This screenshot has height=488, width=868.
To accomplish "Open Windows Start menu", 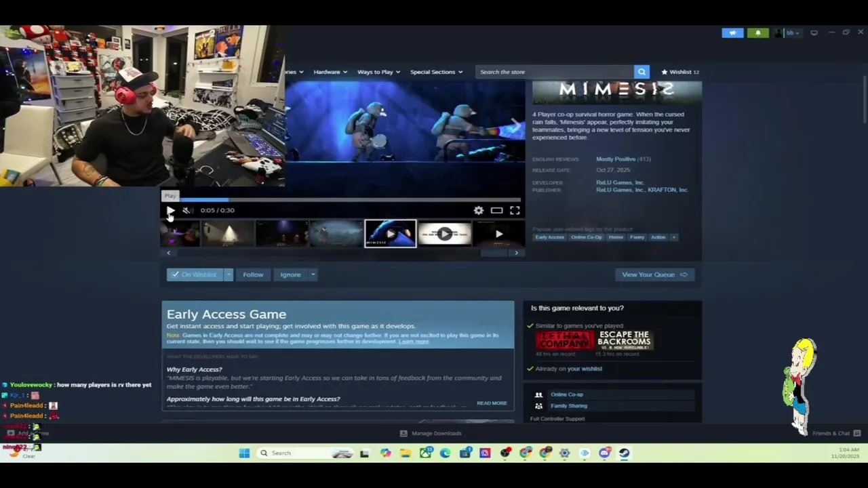I will pyautogui.click(x=244, y=453).
